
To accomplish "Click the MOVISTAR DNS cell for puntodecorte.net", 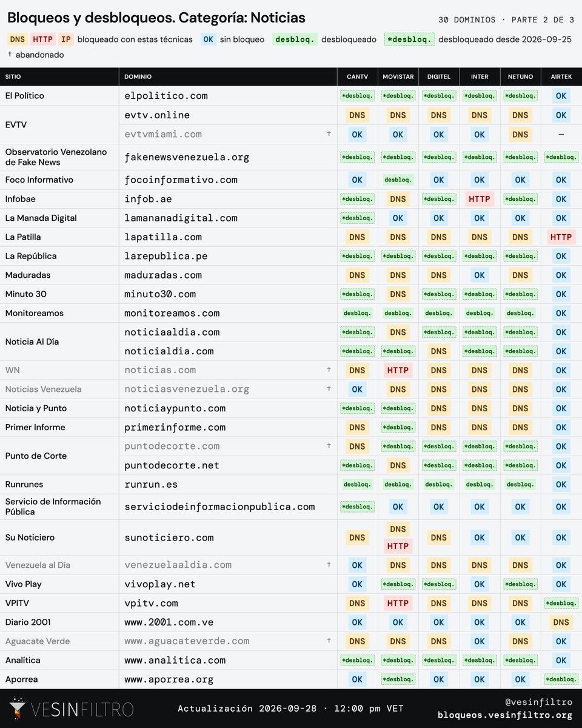I will coord(398,465).
